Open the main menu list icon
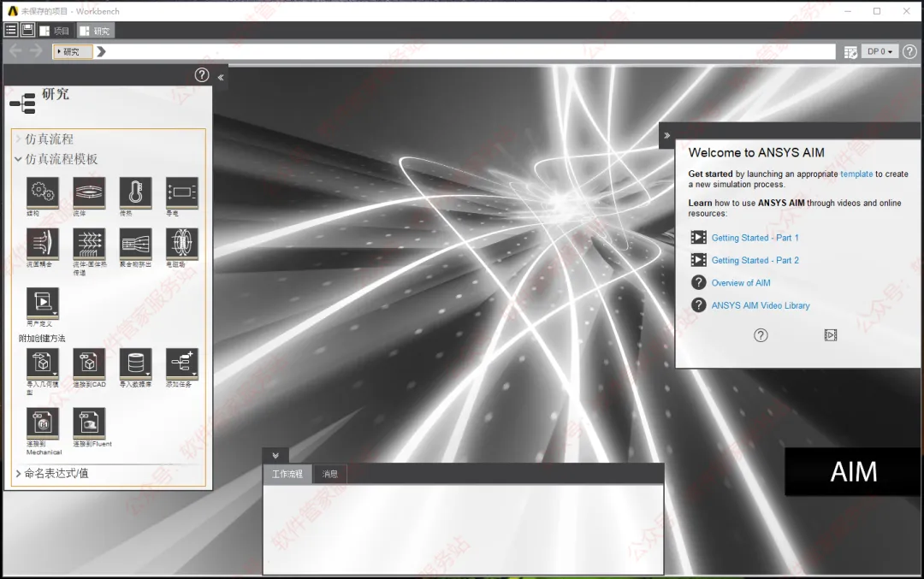 [10, 30]
